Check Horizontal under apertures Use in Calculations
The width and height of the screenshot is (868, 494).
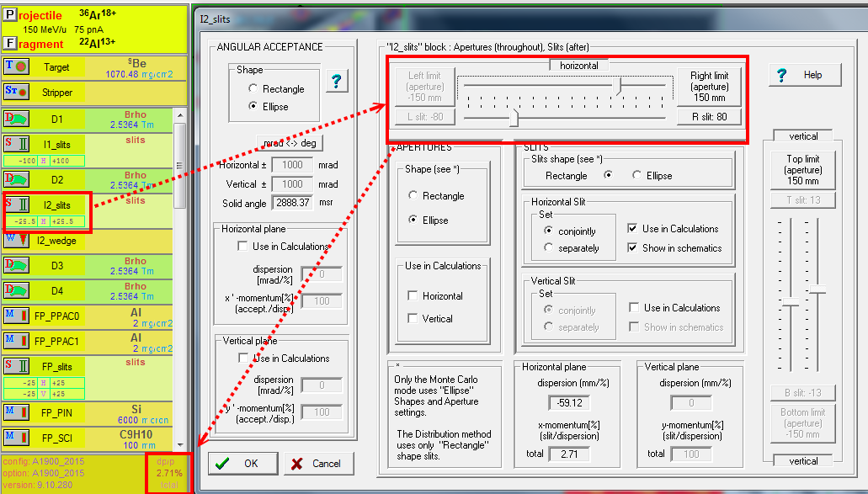pyautogui.click(x=413, y=296)
